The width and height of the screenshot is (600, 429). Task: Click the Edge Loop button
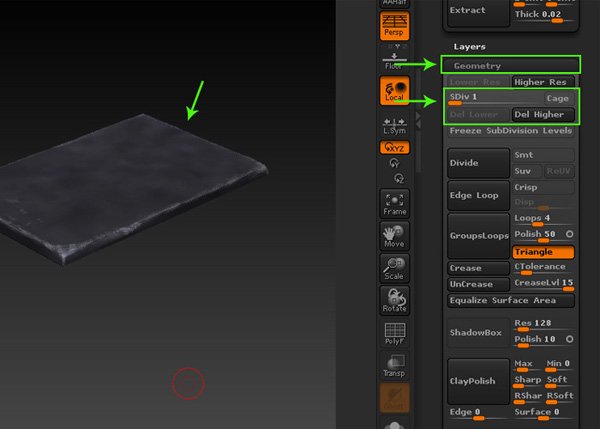tap(478, 196)
